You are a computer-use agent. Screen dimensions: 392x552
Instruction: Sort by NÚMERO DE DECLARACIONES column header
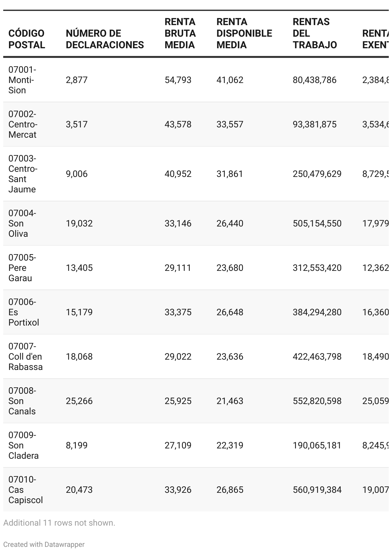[x=105, y=39]
